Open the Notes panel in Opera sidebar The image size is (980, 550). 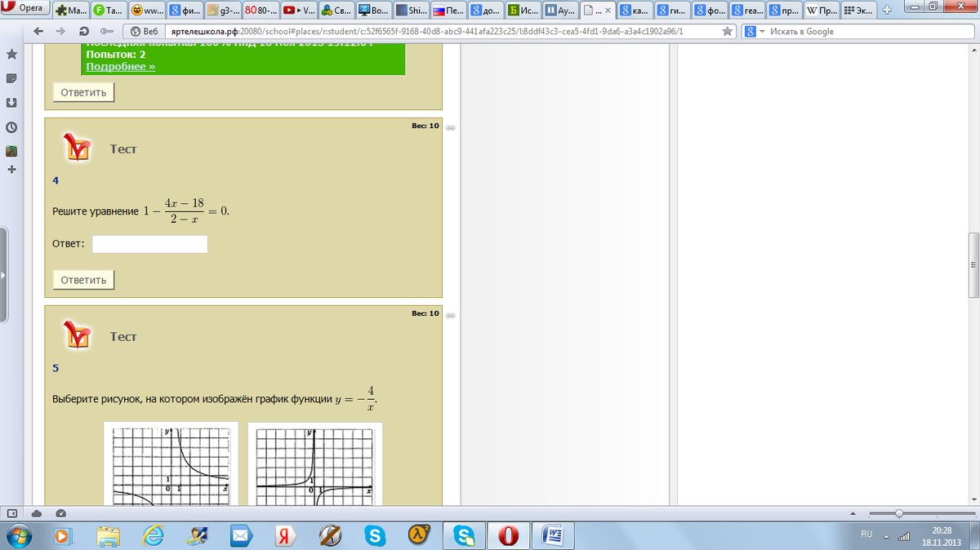[11, 79]
